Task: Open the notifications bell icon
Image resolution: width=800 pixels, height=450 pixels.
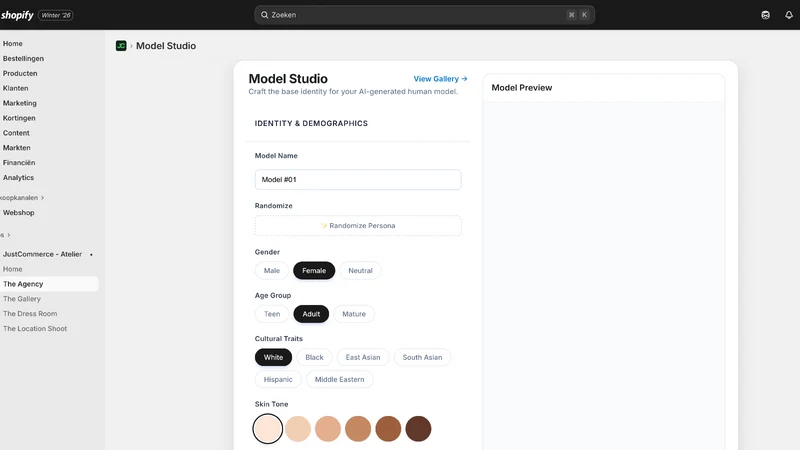Action: [x=789, y=15]
